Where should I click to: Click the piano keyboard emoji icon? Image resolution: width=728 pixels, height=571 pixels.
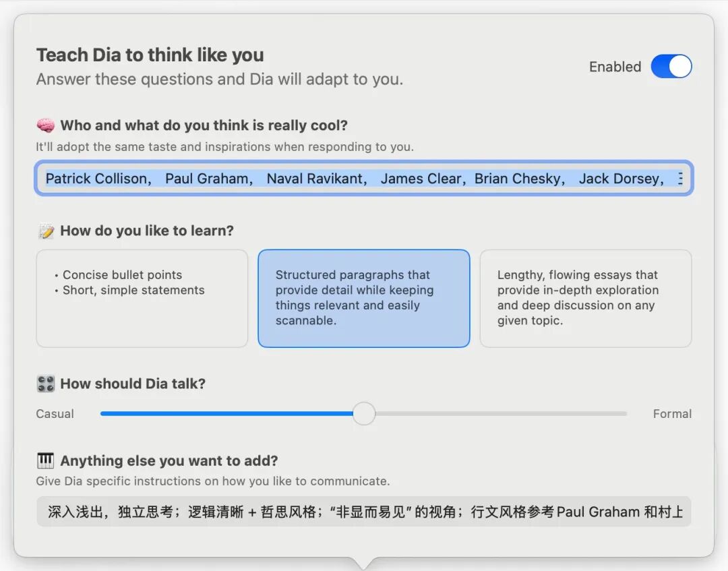point(45,461)
